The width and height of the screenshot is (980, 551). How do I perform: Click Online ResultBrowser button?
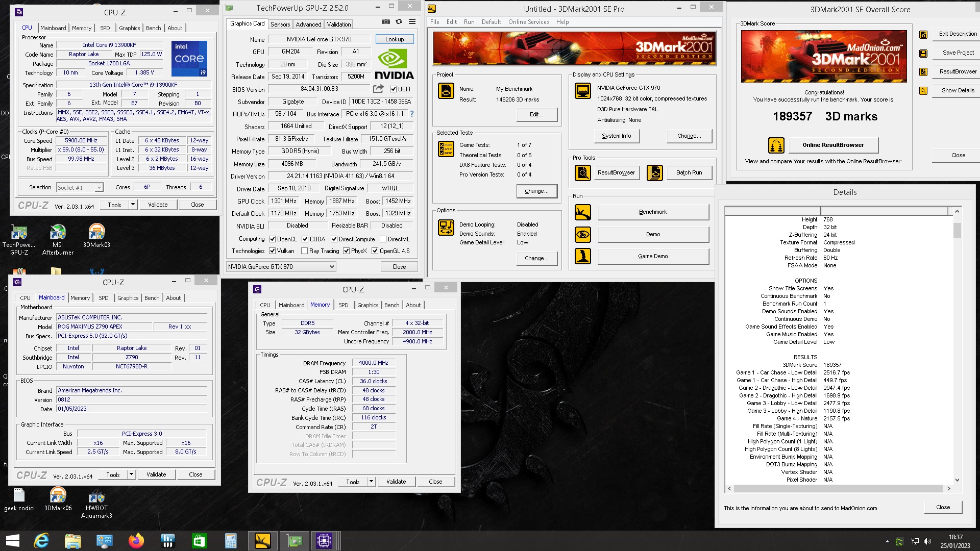pyautogui.click(x=833, y=145)
